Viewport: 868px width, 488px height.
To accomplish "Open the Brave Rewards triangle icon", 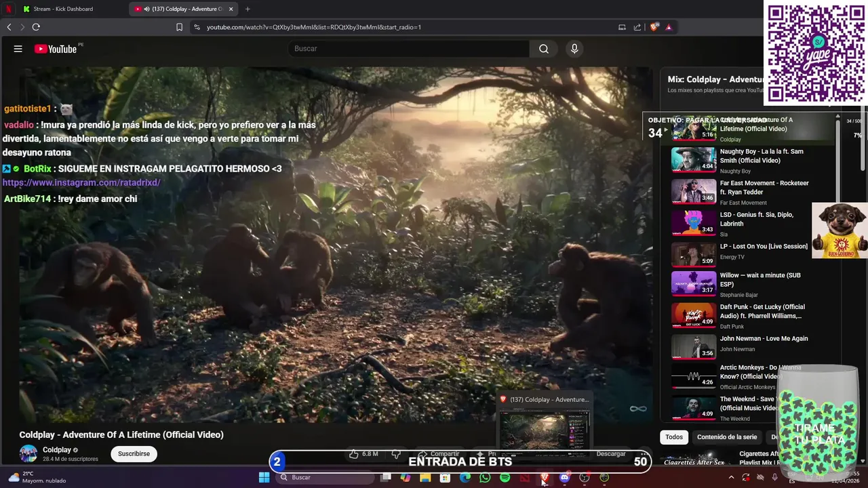I will pyautogui.click(x=669, y=27).
